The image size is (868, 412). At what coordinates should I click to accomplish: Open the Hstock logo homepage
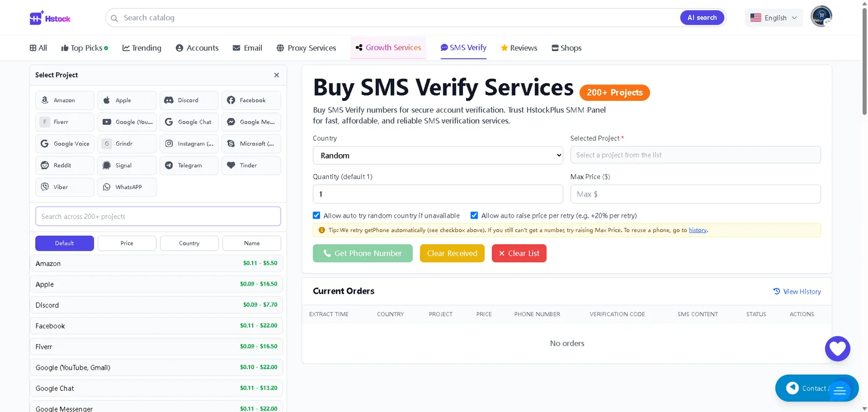click(x=50, y=18)
